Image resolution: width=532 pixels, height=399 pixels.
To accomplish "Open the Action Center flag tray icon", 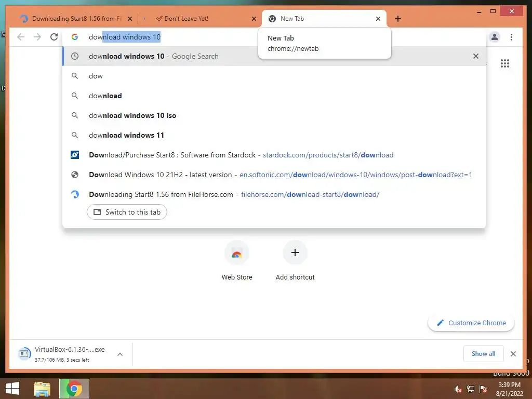I will 483,389.
